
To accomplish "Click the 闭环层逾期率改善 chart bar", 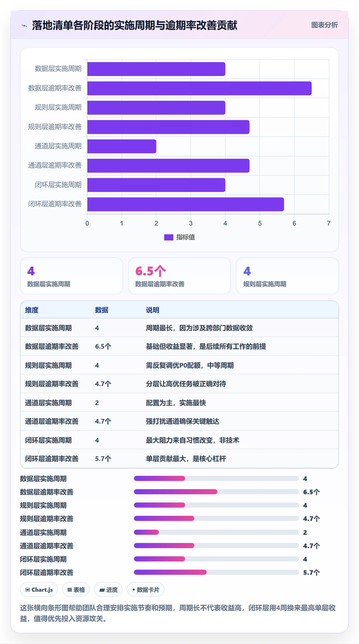I will coord(186,204).
